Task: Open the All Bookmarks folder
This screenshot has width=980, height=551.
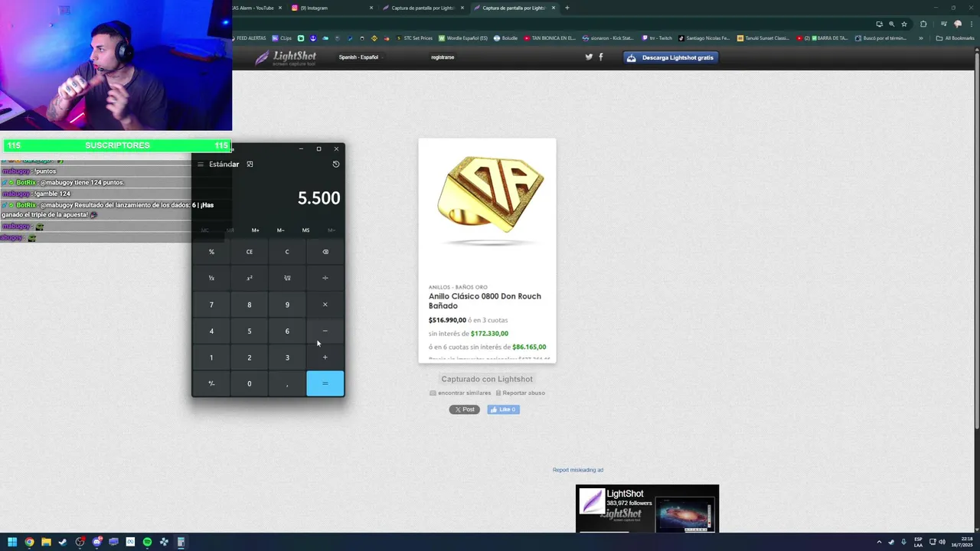Action: [x=955, y=38]
